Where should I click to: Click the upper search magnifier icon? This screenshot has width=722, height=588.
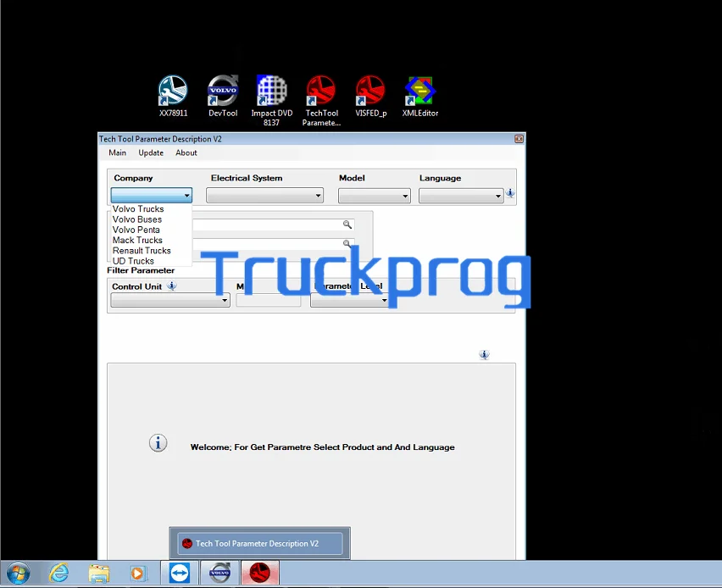347,225
